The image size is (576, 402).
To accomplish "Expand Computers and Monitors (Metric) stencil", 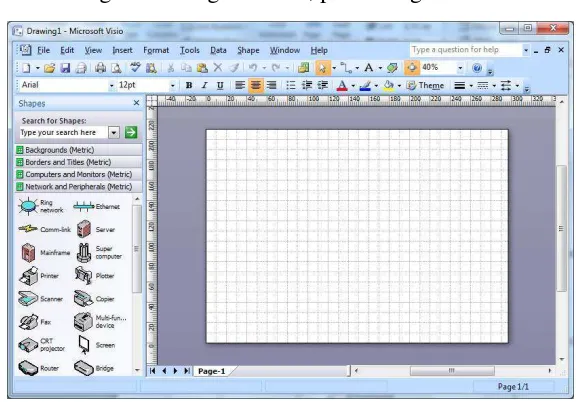I will point(79,174).
